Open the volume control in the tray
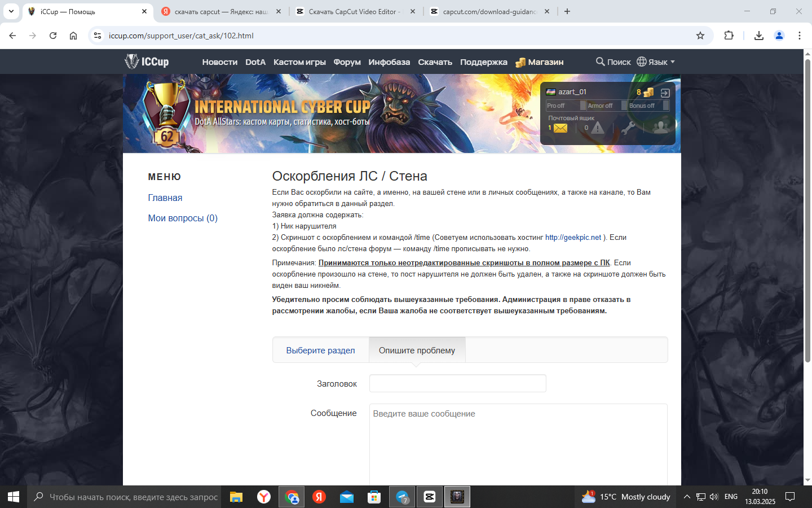Screen dimensions: 812x508 [x=714, y=497]
